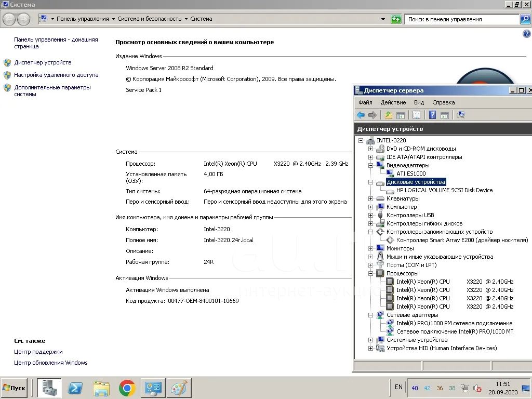Click the refresh button beside address bar
Viewport: 532px width, 399px height.
(x=396, y=19)
